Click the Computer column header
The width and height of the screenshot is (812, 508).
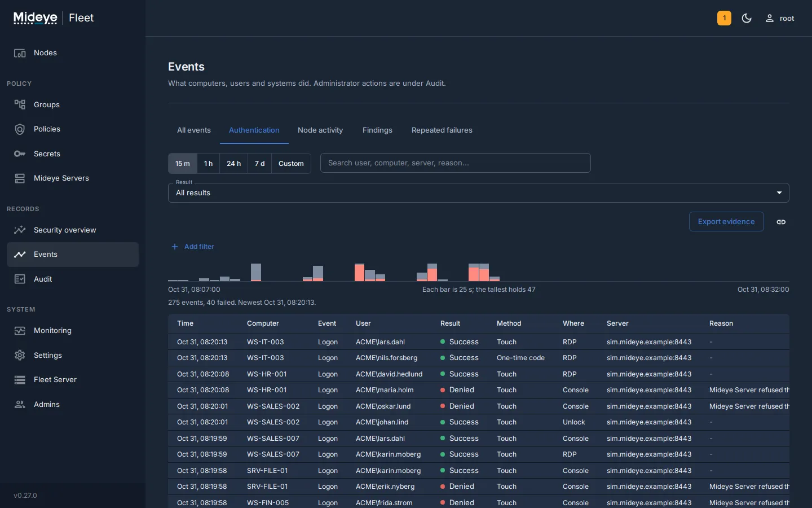[263, 324]
